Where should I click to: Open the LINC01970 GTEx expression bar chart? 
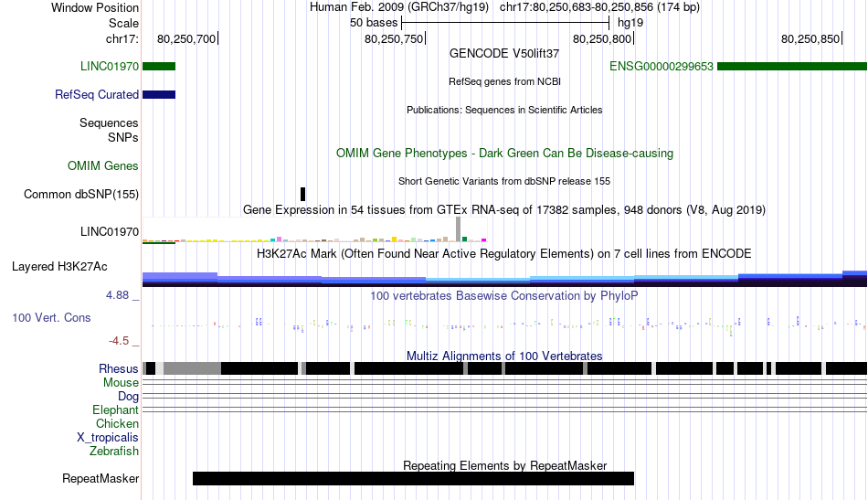tap(314, 229)
